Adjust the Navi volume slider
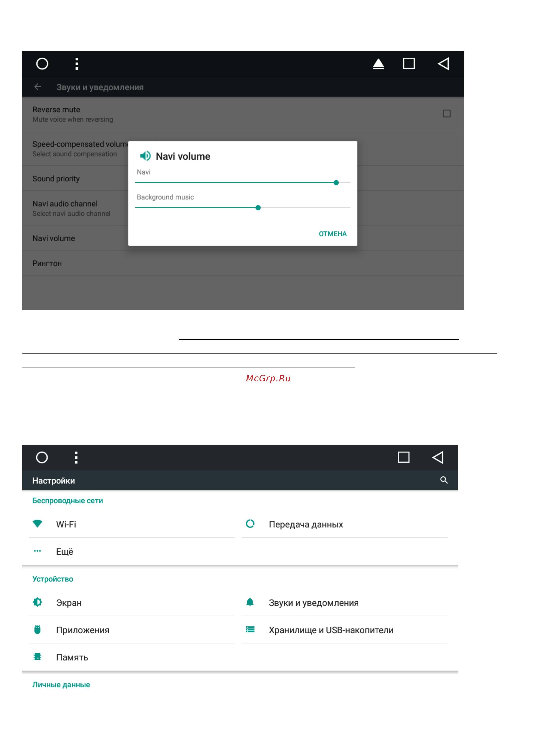The height and width of the screenshot is (756, 534). point(242,182)
